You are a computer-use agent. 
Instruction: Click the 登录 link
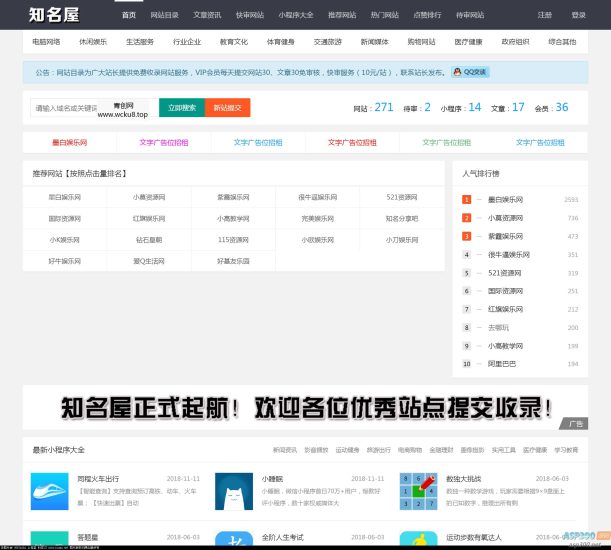point(579,15)
